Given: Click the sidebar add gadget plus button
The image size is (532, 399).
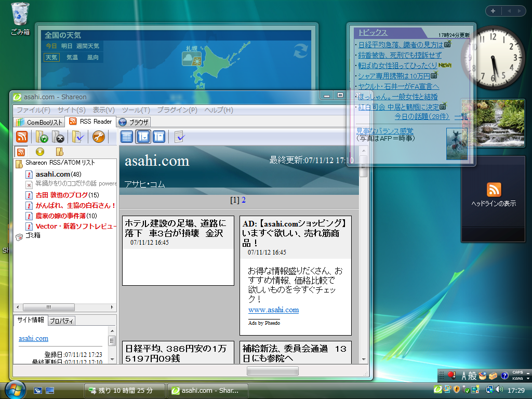Looking at the screenshot, I should click(x=493, y=11).
